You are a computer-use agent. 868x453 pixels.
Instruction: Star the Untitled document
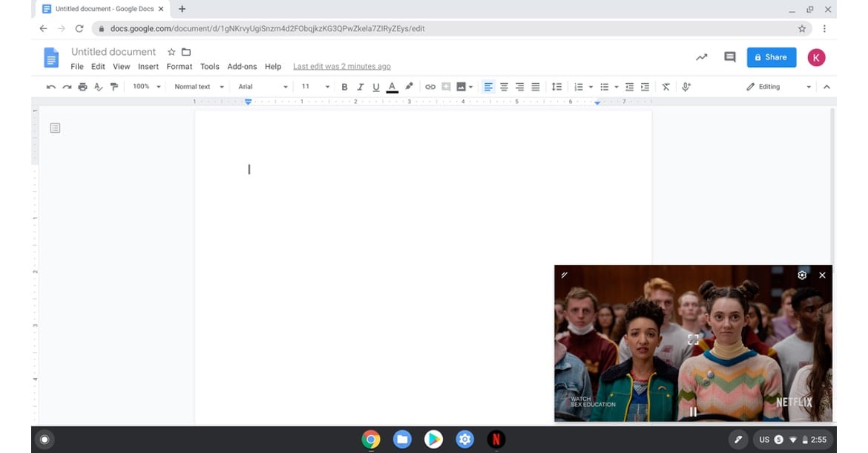click(x=171, y=52)
